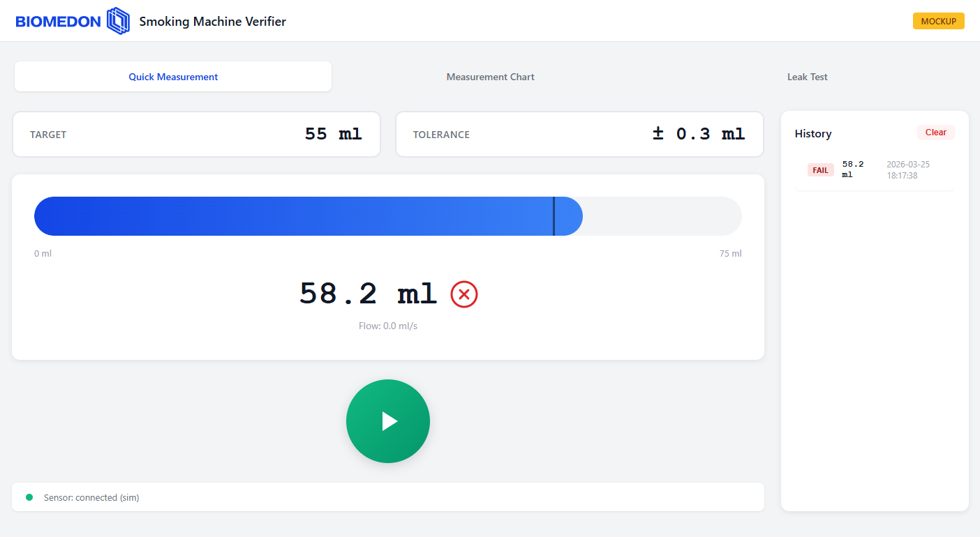The height and width of the screenshot is (537, 980).
Task: Click the green sensor status dot
Action: click(x=29, y=497)
